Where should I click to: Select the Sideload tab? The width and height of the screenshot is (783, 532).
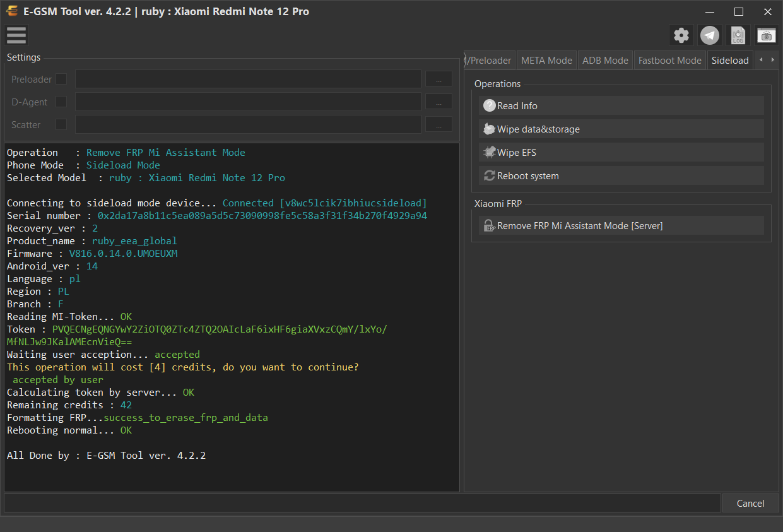click(730, 61)
